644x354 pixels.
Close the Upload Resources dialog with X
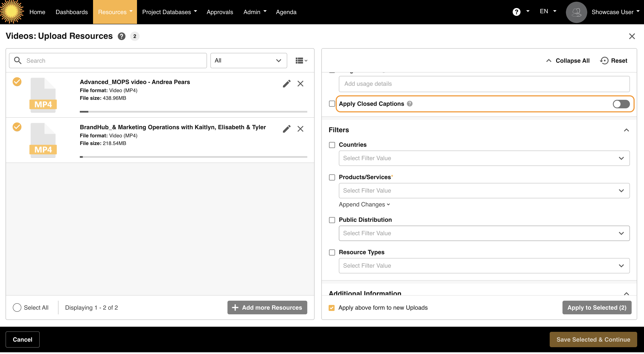(632, 36)
